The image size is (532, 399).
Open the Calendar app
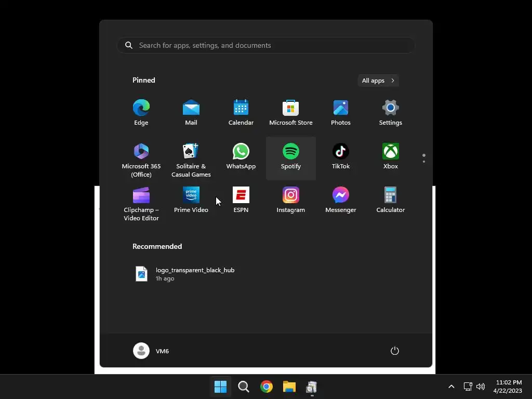point(241,113)
